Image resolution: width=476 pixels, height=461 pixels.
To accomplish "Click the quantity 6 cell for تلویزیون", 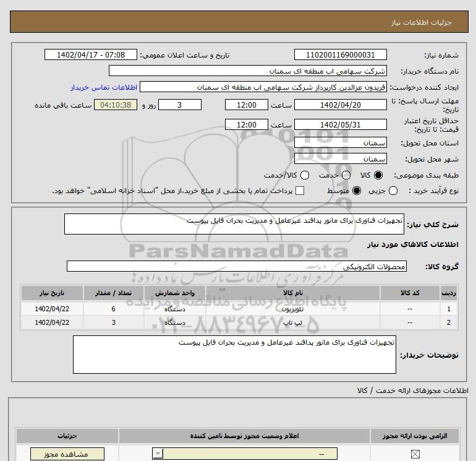I will pos(114,309).
